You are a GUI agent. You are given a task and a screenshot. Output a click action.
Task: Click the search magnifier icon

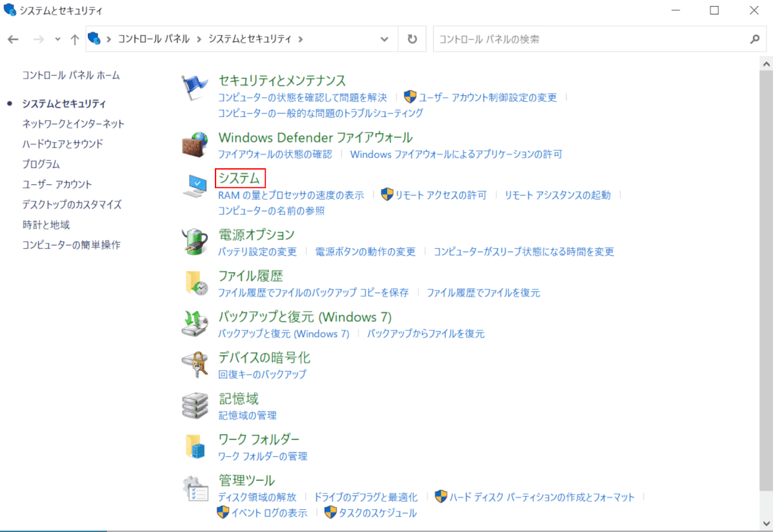tap(755, 39)
